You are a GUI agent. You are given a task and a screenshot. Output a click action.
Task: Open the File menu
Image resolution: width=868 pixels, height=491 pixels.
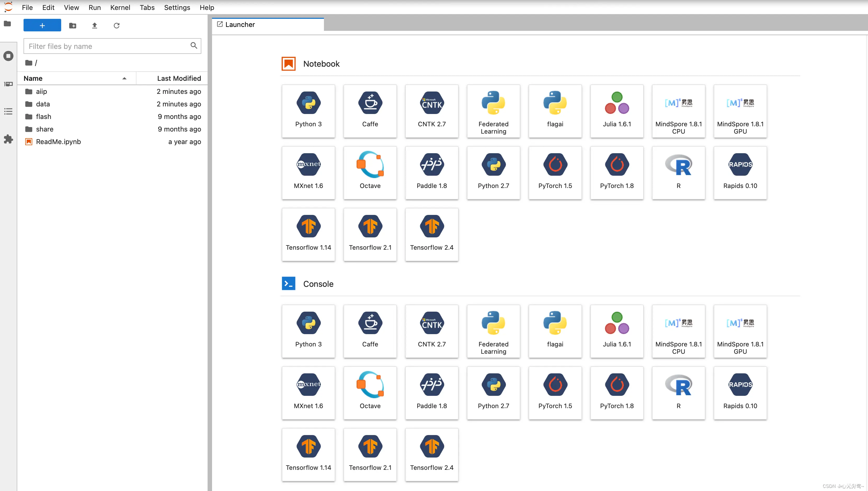27,7
